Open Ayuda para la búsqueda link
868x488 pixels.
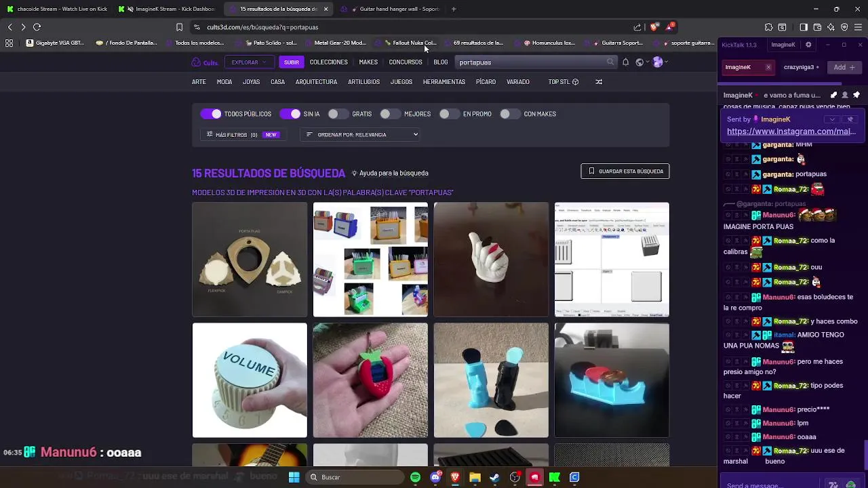pyautogui.click(x=390, y=174)
